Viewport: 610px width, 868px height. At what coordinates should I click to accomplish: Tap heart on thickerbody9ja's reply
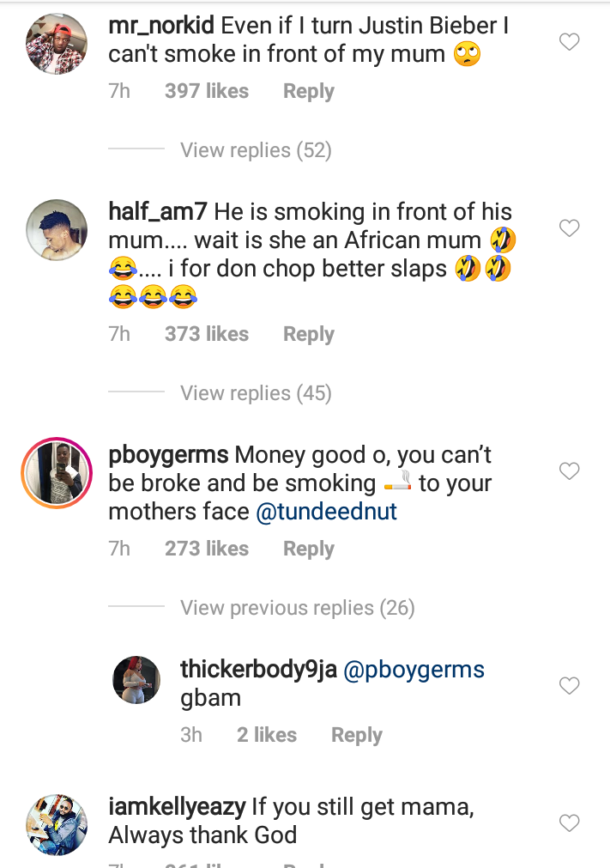tap(569, 686)
